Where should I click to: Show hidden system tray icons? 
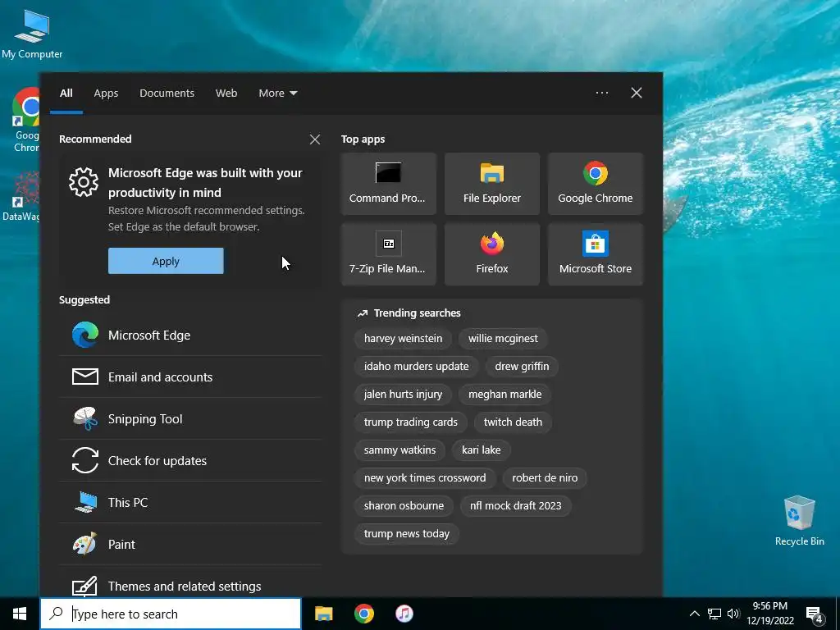click(694, 614)
